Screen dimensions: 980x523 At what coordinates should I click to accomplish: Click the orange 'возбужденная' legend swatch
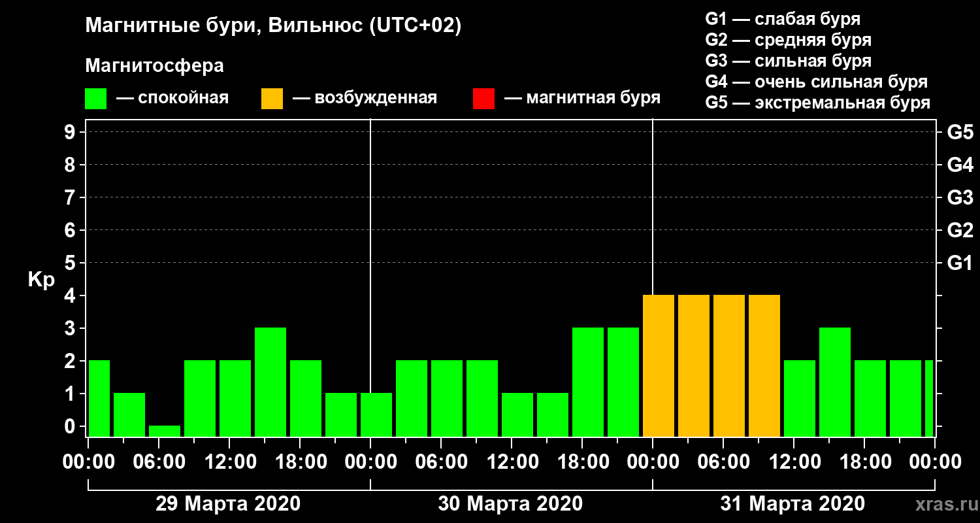(272, 99)
